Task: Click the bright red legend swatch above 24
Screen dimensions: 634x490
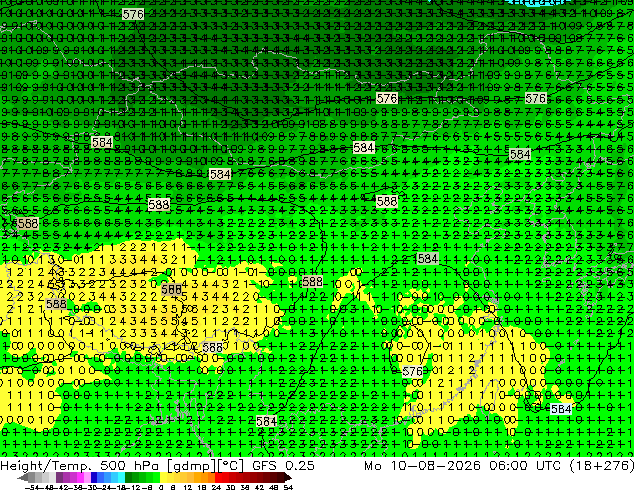Action: pos(218,477)
